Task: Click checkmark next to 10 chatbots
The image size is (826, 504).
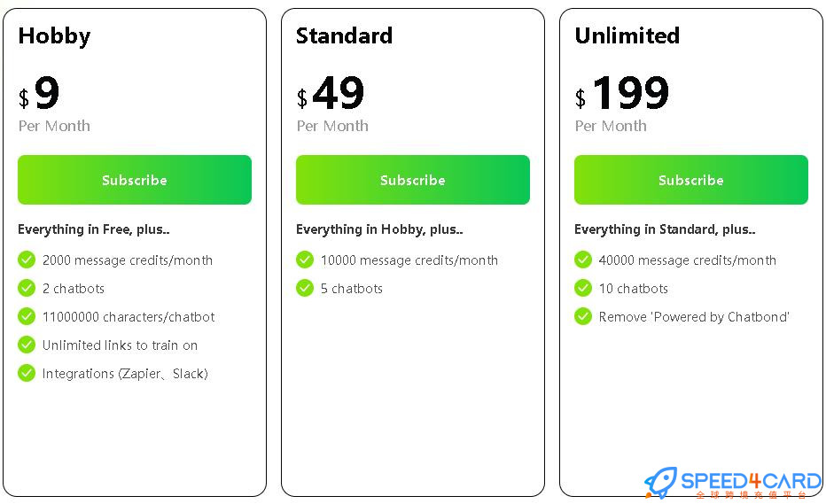Action: (582, 288)
